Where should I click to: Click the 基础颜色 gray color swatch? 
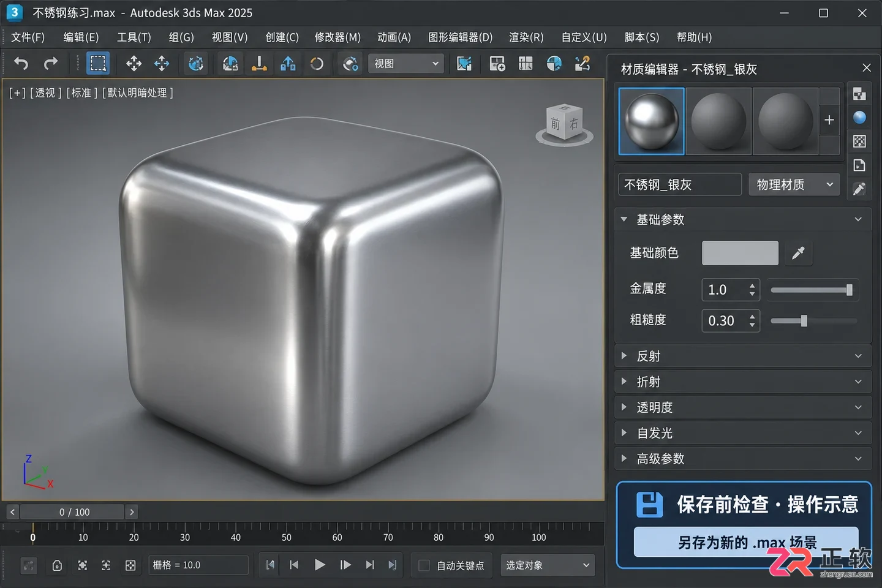coord(740,253)
